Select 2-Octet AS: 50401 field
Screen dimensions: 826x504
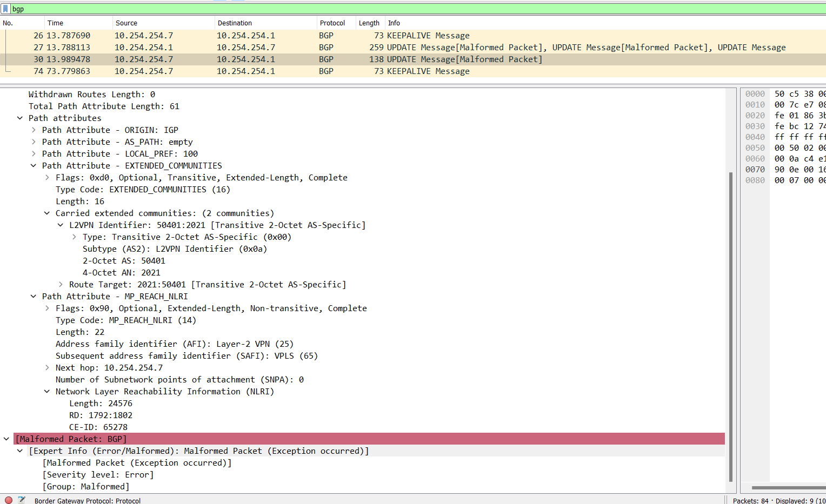click(124, 261)
